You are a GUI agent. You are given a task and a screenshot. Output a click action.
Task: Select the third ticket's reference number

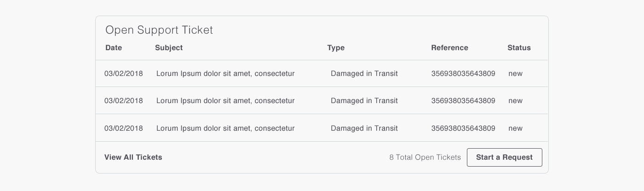click(463, 128)
